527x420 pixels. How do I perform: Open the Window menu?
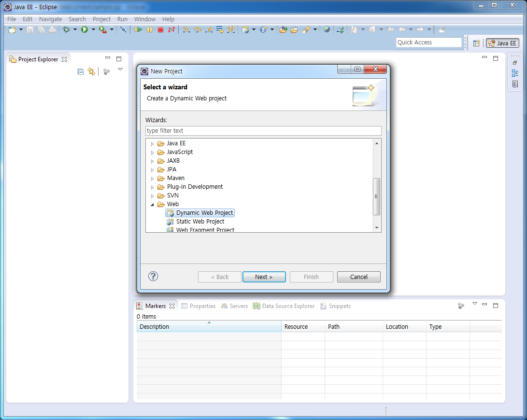coord(144,19)
